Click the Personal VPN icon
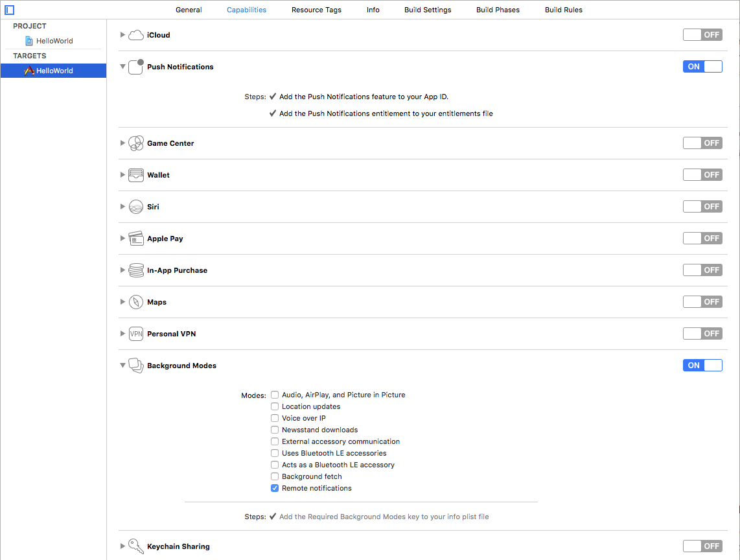Image resolution: width=740 pixels, height=560 pixels. click(136, 333)
